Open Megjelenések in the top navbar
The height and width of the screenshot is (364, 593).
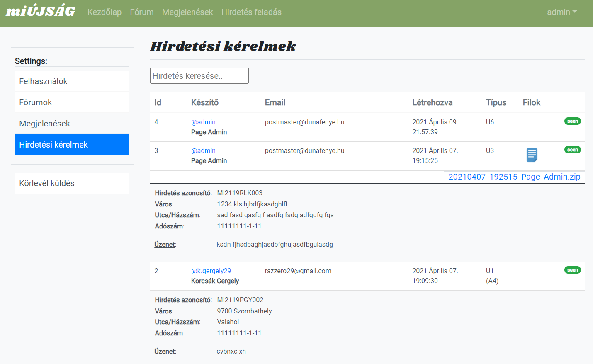(x=187, y=12)
